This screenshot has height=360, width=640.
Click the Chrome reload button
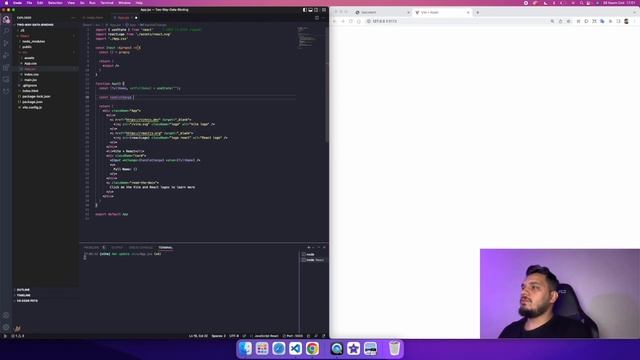tap(351, 21)
